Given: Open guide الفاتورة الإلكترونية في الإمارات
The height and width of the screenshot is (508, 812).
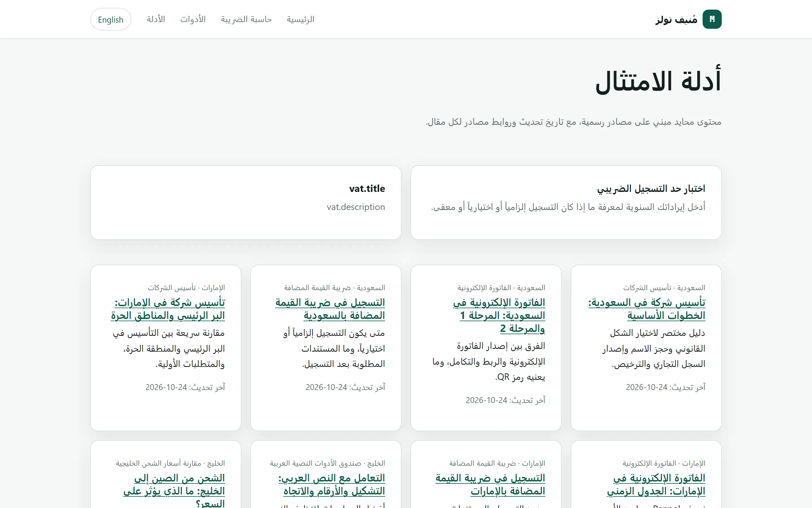Looking at the screenshot, I should click(x=656, y=484).
